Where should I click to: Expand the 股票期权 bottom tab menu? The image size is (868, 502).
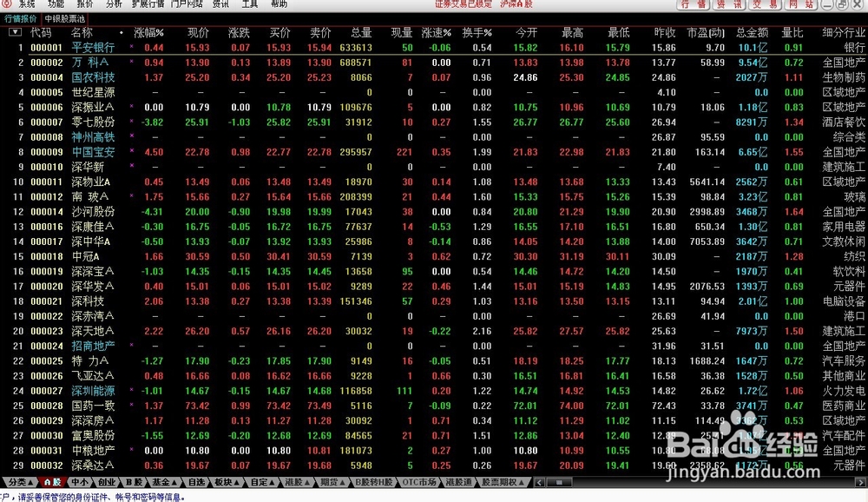coord(503,482)
